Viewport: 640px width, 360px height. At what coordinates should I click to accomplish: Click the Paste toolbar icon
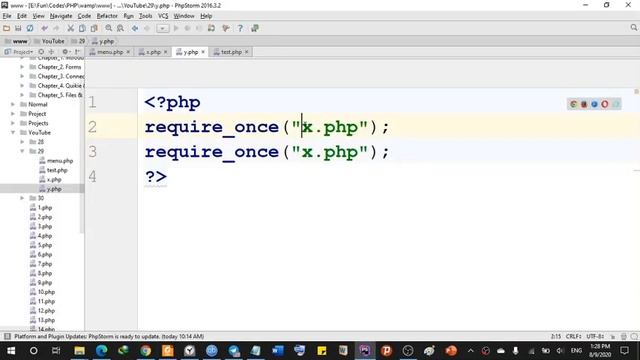(94, 28)
